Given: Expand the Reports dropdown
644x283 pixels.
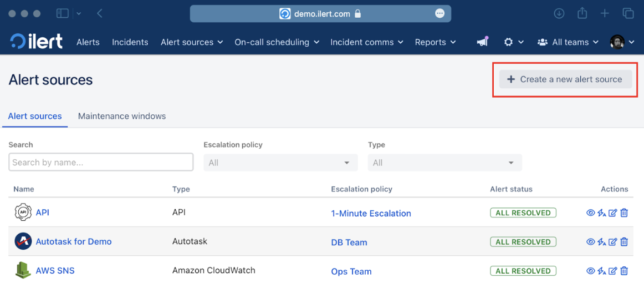Looking at the screenshot, I should [436, 42].
